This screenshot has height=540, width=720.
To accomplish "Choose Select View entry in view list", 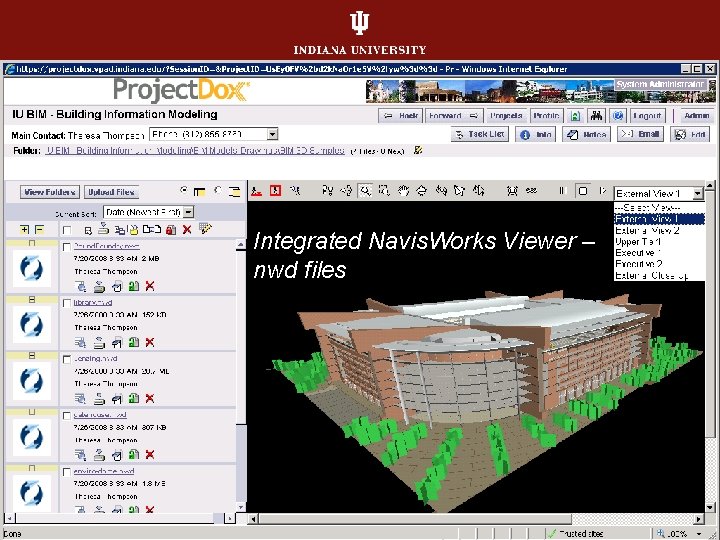I will [659, 208].
